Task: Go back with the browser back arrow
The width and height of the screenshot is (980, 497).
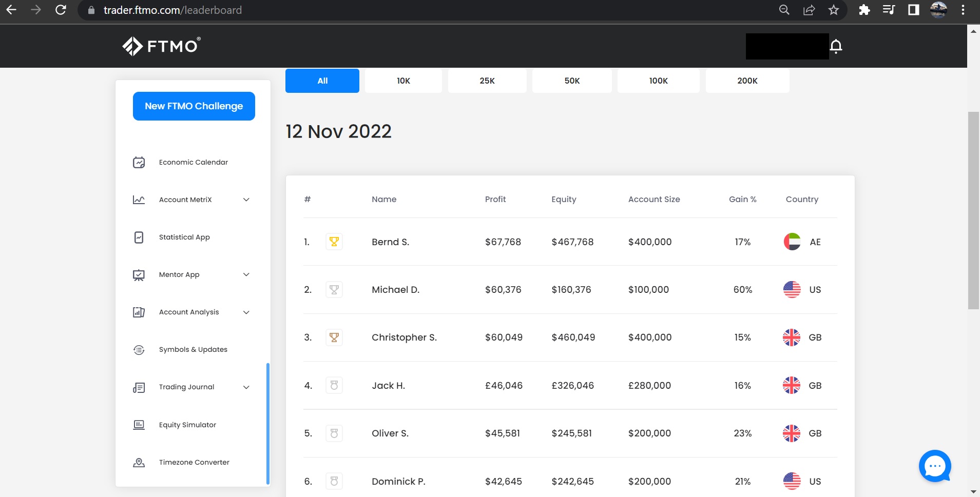Action: point(11,10)
